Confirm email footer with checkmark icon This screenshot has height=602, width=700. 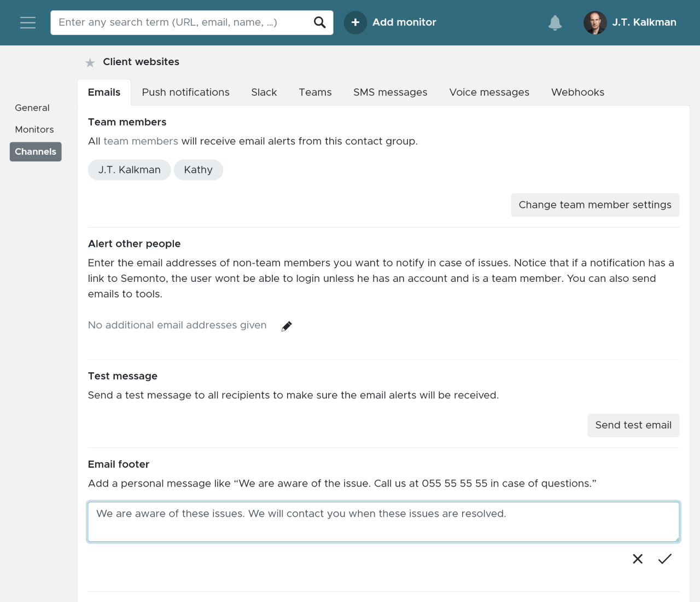665,559
